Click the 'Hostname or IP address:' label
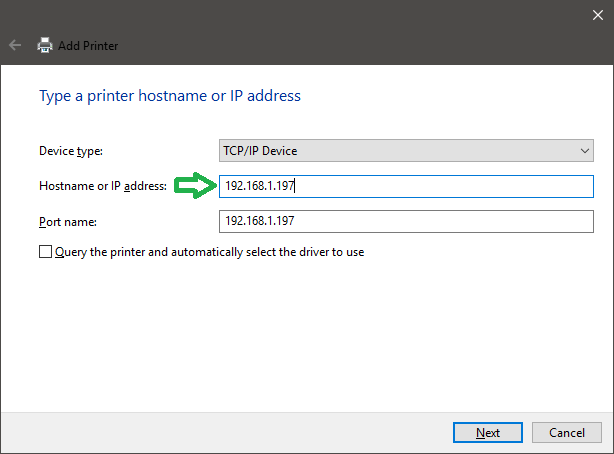The height and width of the screenshot is (454, 614). (103, 186)
